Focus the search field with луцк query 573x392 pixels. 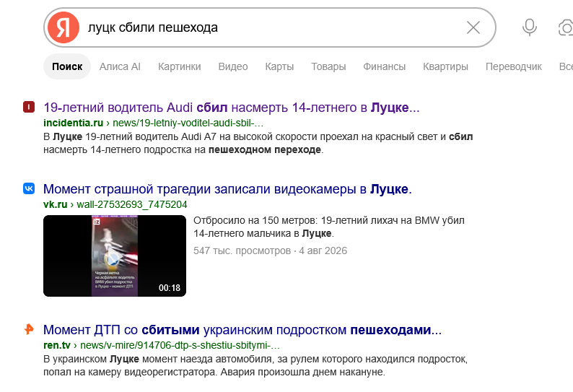click(271, 27)
